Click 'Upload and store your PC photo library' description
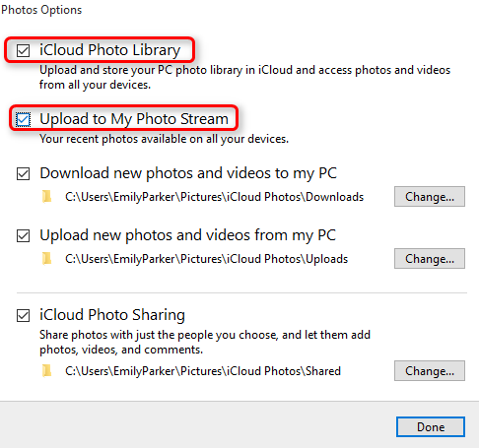The height and width of the screenshot is (448, 479). click(x=244, y=78)
